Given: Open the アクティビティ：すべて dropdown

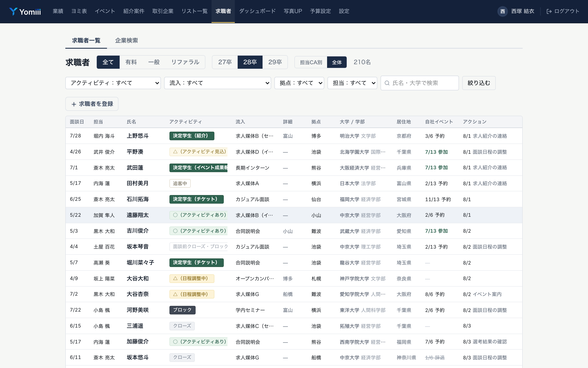Looking at the screenshot, I should tap(113, 83).
